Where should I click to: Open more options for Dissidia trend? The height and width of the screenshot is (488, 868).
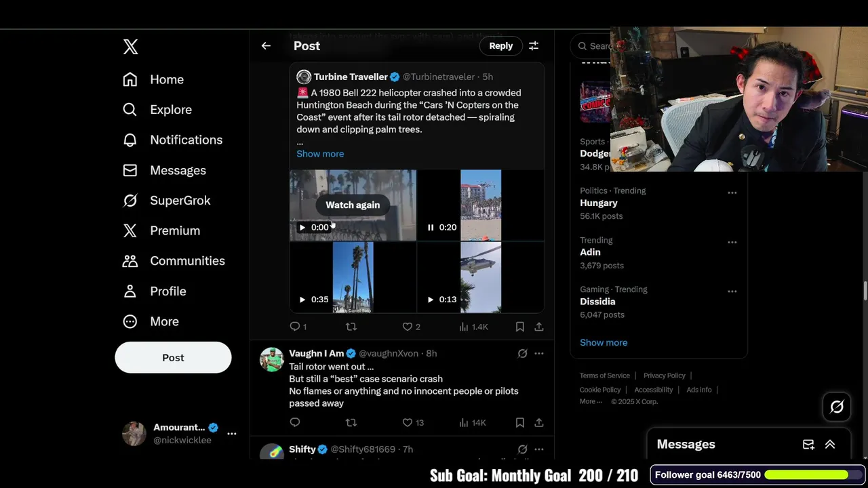[x=732, y=291]
